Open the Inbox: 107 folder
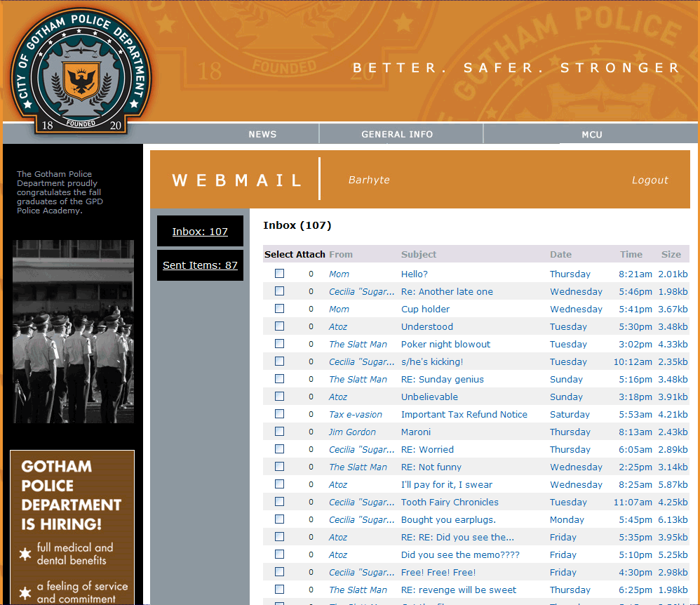This screenshot has height=605, width=700. pos(200,231)
